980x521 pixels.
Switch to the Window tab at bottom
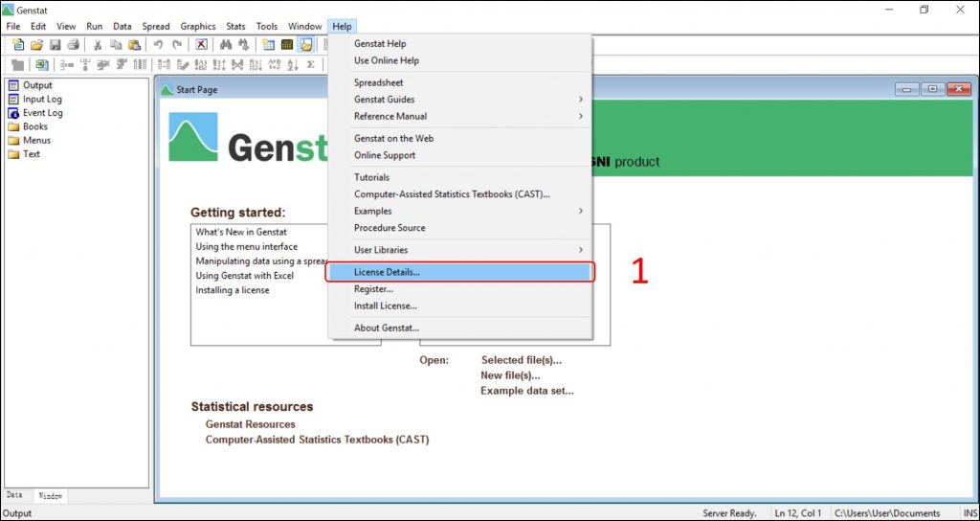[50, 496]
